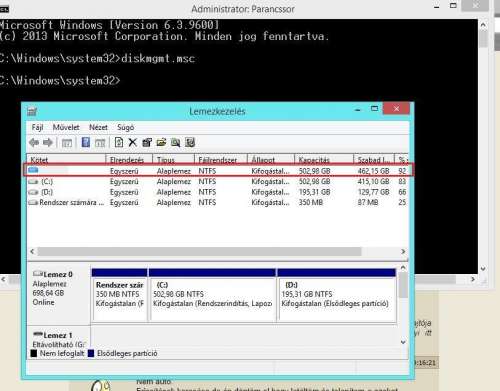The height and width of the screenshot is (391, 500).
Task: Click volume list horizontal scrollbar right arrow
Action: click(x=403, y=251)
